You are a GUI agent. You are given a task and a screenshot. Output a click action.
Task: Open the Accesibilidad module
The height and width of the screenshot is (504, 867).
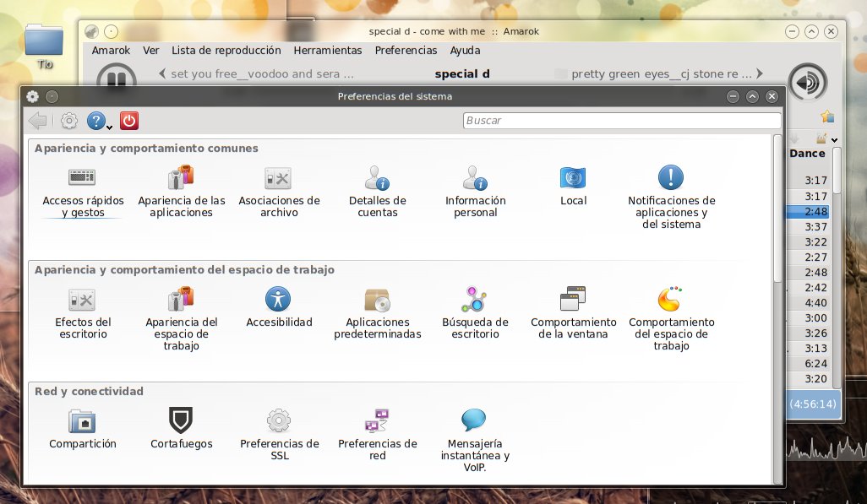tap(279, 307)
